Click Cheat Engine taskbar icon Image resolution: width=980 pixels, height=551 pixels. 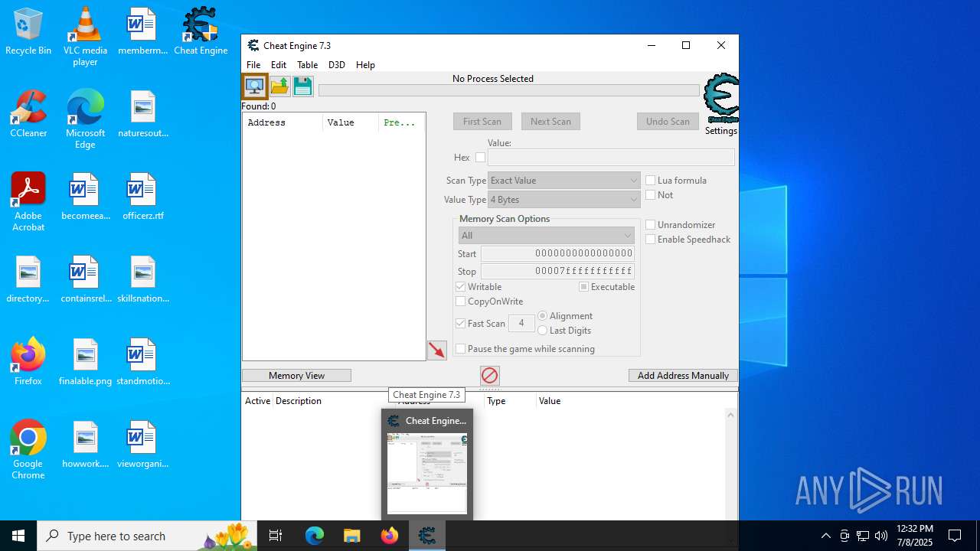tap(427, 536)
